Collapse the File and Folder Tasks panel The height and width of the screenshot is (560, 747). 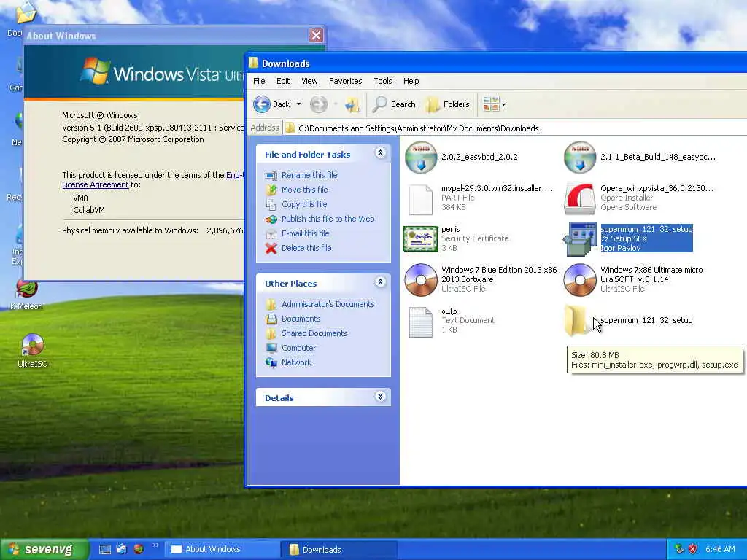click(380, 153)
